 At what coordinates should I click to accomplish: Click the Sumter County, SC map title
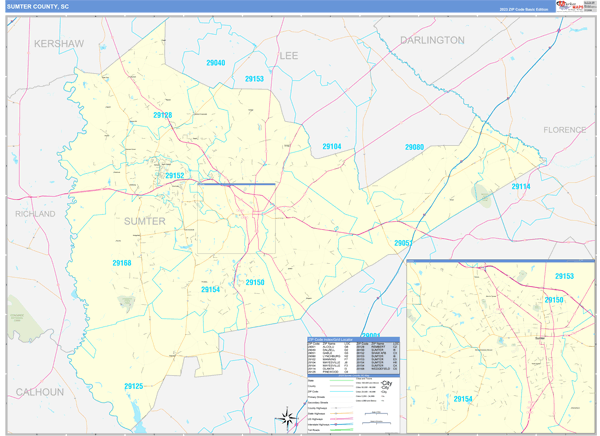(x=38, y=6)
